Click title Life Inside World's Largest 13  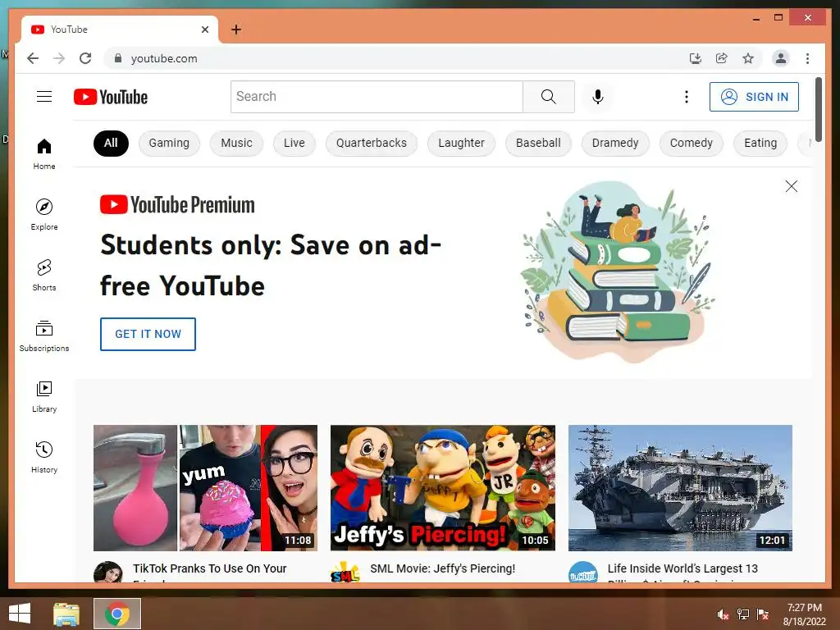tap(682, 568)
